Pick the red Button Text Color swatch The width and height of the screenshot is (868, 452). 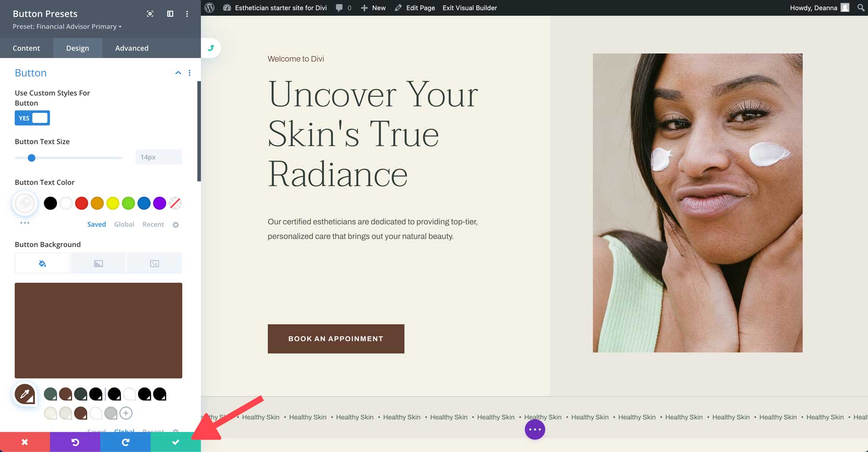click(x=81, y=203)
